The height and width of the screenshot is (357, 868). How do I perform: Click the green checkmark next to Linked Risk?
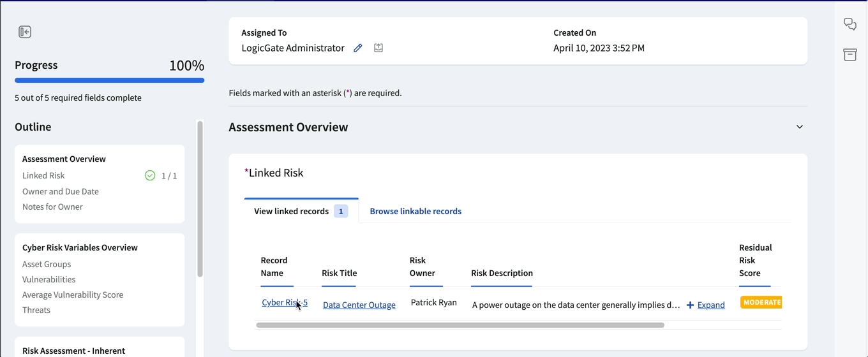click(x=150, y=175)
